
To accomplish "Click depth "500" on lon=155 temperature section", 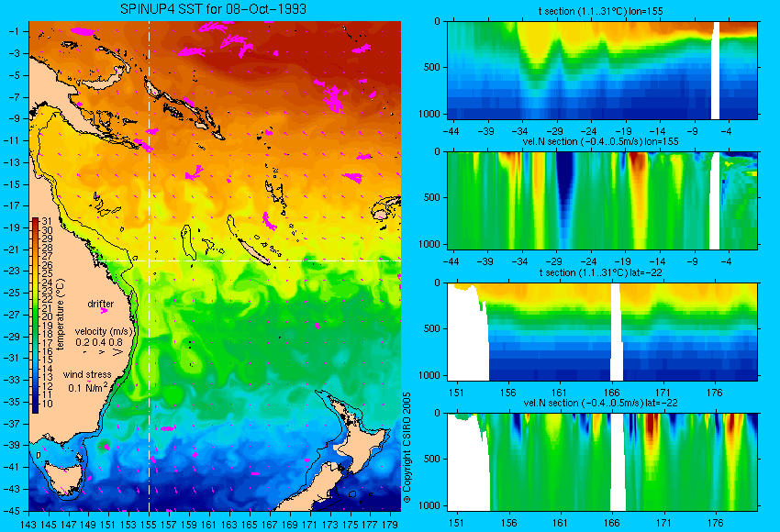I will (432, 68).
